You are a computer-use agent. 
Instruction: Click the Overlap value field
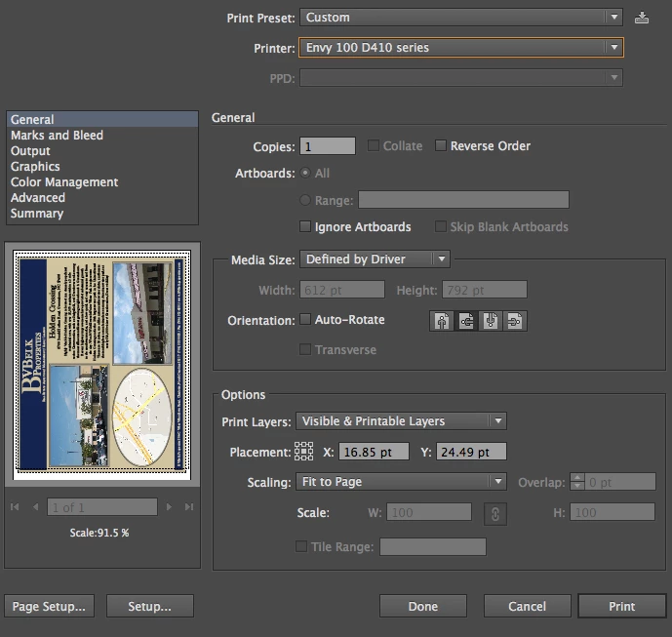(620, 481)
